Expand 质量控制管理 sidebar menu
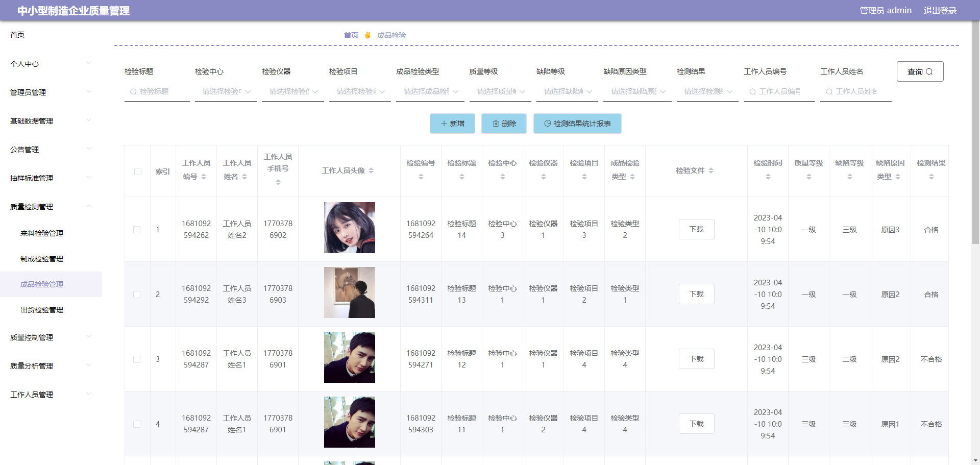This screenshot has height=465, width=980. click(x=51, y=337)
